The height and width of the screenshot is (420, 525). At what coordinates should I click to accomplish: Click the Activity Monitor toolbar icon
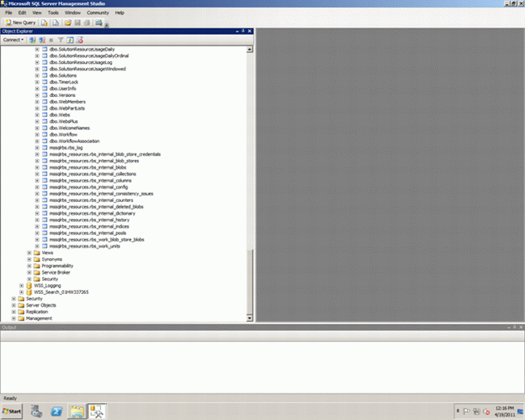click(x=99, y=23)
